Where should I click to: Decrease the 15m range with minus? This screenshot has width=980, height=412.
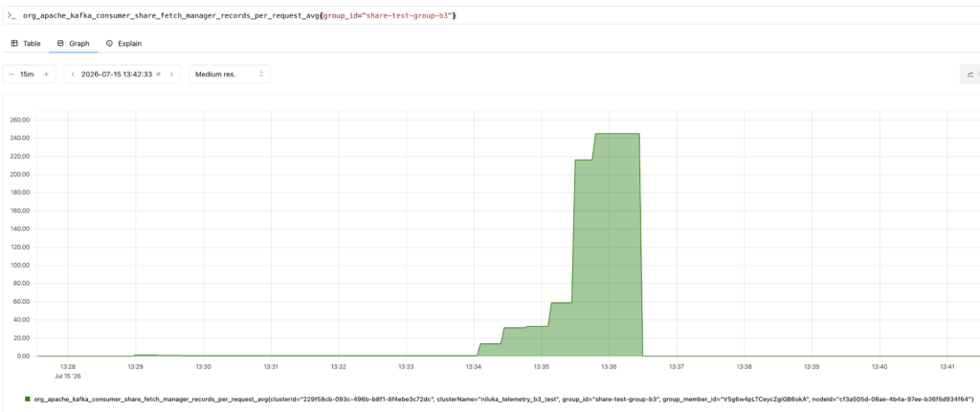[x=11, y=75]
